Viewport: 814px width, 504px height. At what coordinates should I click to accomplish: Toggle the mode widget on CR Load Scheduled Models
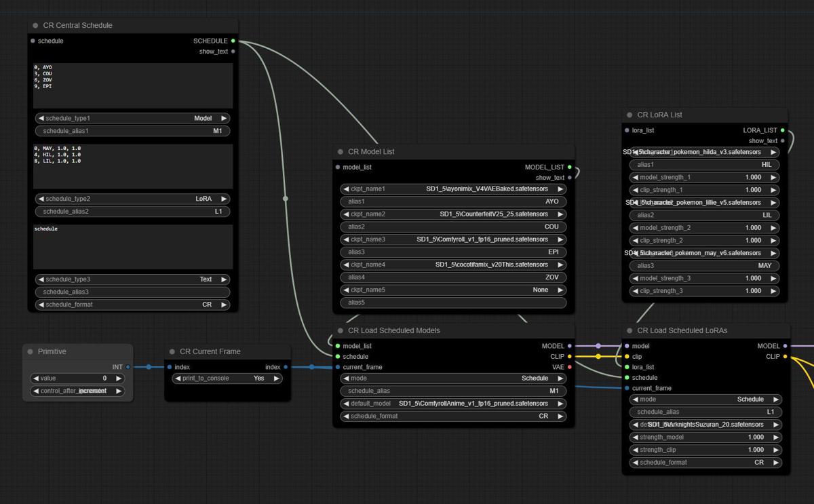click(453, 379)
